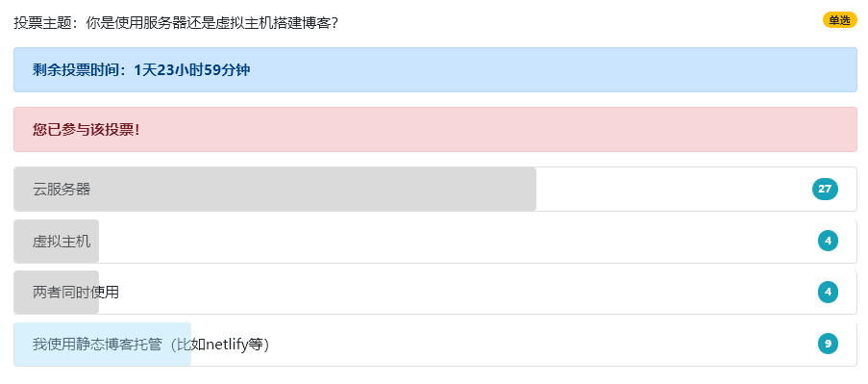Click the vote count badge for 两者同时使用
This screenshot has height=384, width=868.
[x=828, y=292]
